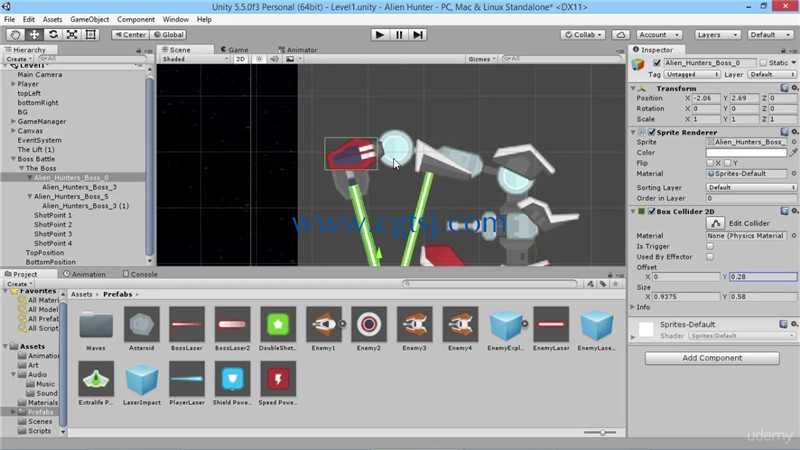The width and height of the screenshot is (800, 450).
Task: Open the Default layout dropdown
Action: point(770,35)
